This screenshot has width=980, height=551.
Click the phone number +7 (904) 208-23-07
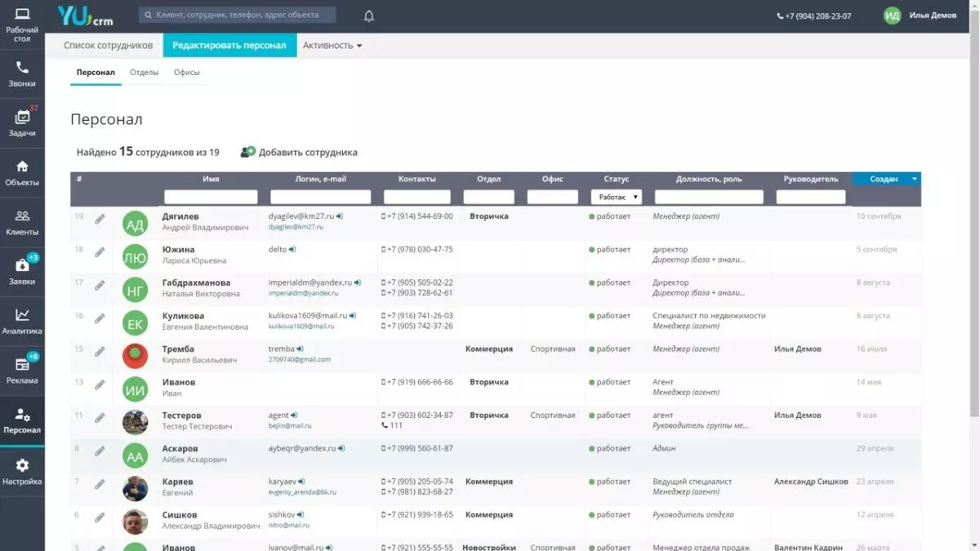point(814,16)
